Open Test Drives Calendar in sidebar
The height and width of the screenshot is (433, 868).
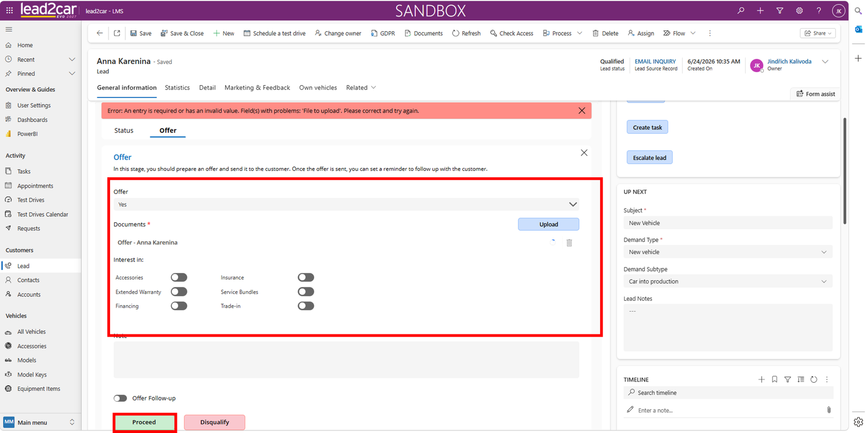pos(42,214)
